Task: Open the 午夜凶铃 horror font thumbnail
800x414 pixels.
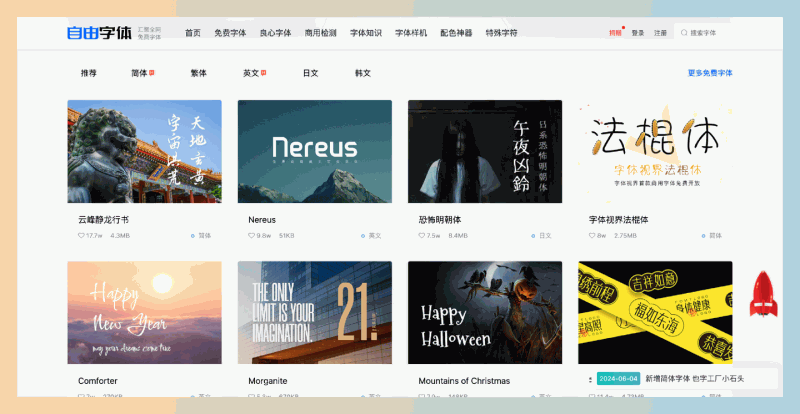Action: 485,152
